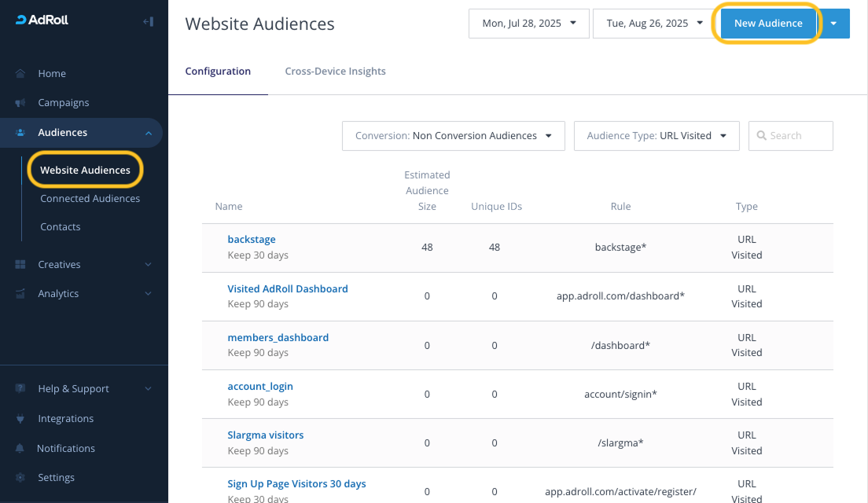Click the New Audience button
This screenshot has height=503, width=868.
[x=767, y=24]
